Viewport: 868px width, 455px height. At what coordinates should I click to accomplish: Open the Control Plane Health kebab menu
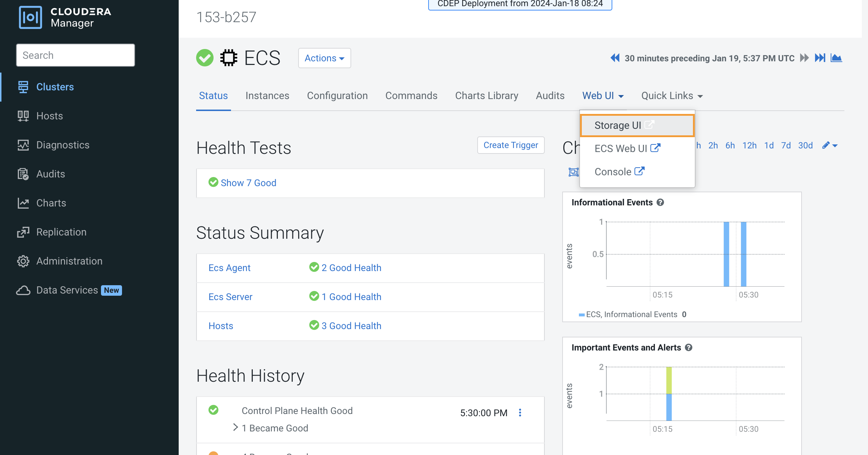tap(520, 413)
